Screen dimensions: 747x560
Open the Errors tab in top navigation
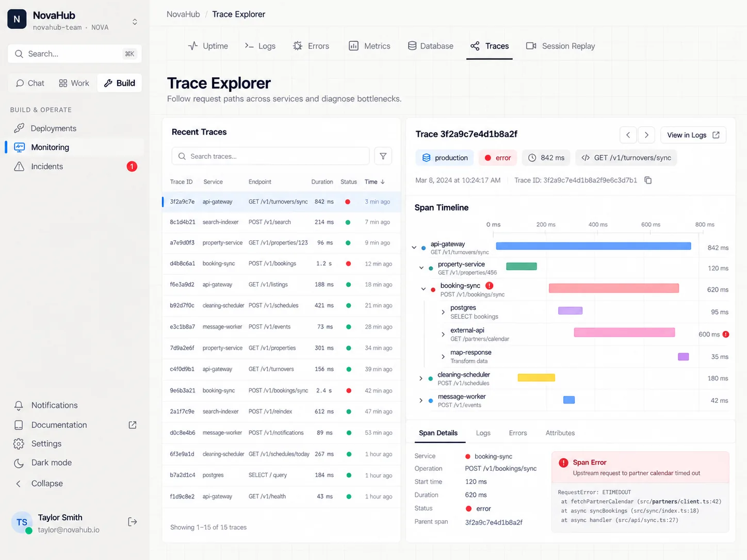[311, 46]
